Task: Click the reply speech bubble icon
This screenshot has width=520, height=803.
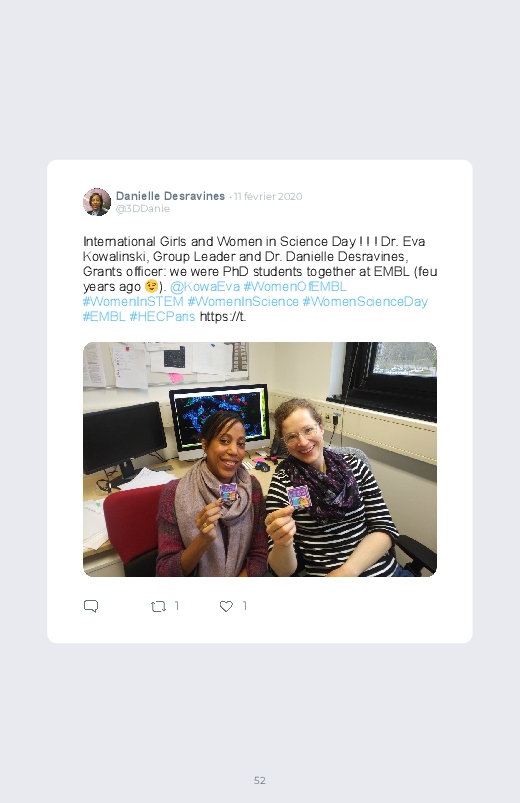Action: coord(91,606)
